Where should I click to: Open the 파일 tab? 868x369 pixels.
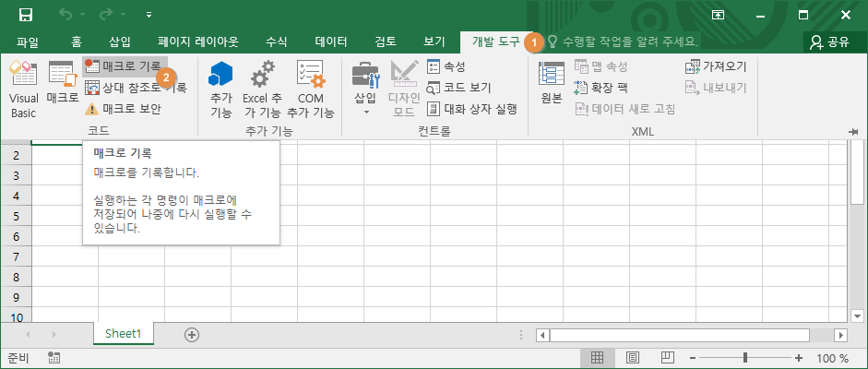point(27,42)
